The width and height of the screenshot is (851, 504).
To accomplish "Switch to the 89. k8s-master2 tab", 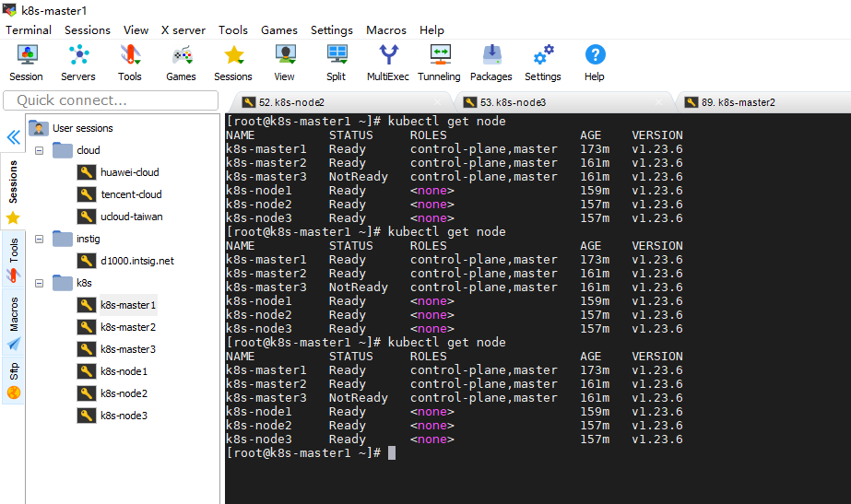I will click(765, 102).
